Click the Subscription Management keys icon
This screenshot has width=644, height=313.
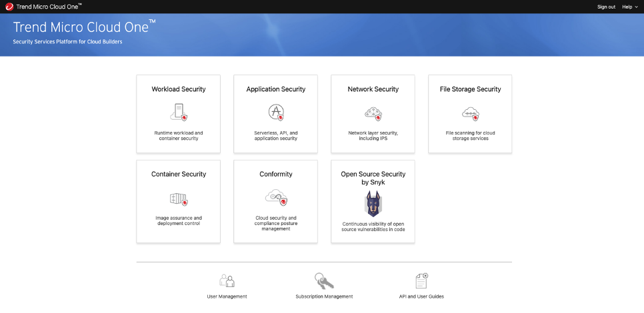tap(324, 281)
